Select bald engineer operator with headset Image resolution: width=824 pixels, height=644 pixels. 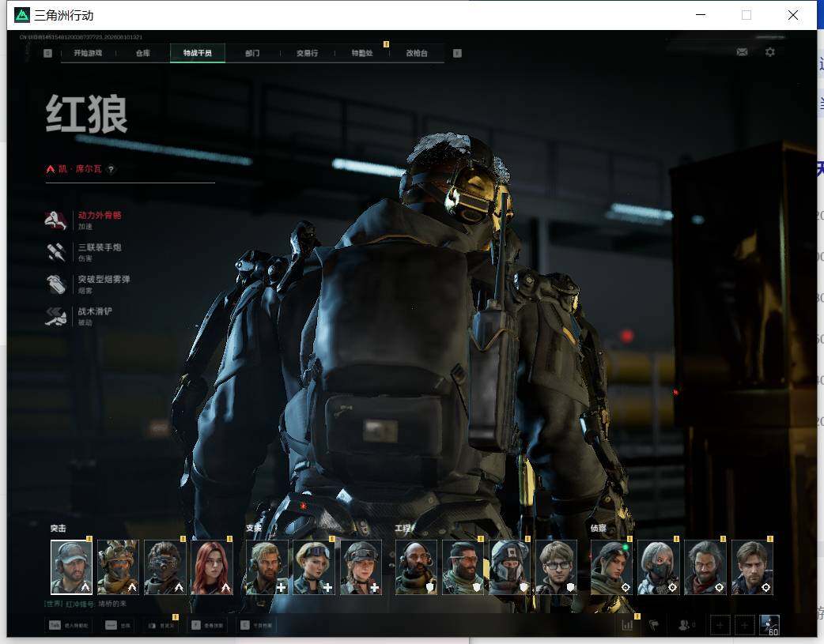[x=416, y=567]
